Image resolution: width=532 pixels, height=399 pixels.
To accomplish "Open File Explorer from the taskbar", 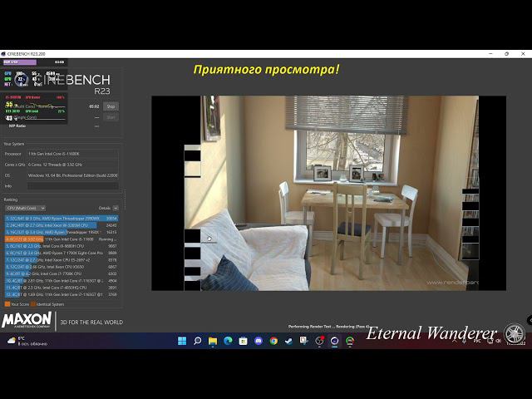I will (x=213, y=341).
